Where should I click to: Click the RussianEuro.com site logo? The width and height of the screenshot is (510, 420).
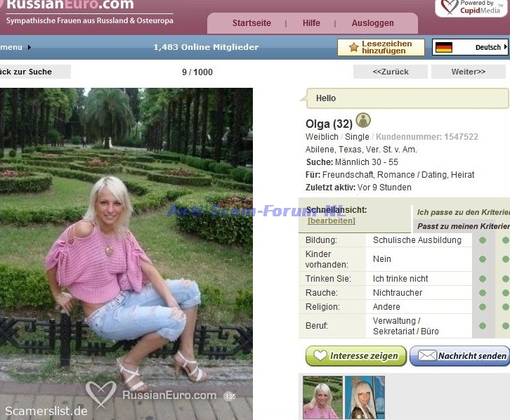tap(69, 6)
